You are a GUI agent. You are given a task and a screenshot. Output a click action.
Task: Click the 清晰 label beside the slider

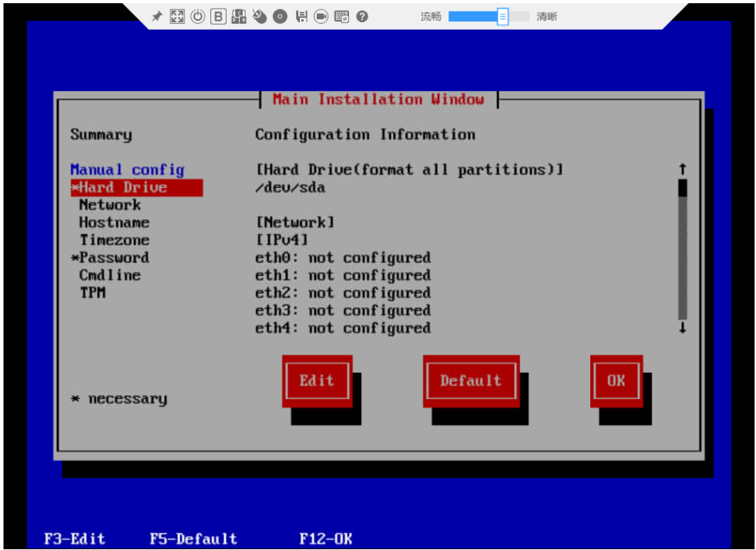546,17
